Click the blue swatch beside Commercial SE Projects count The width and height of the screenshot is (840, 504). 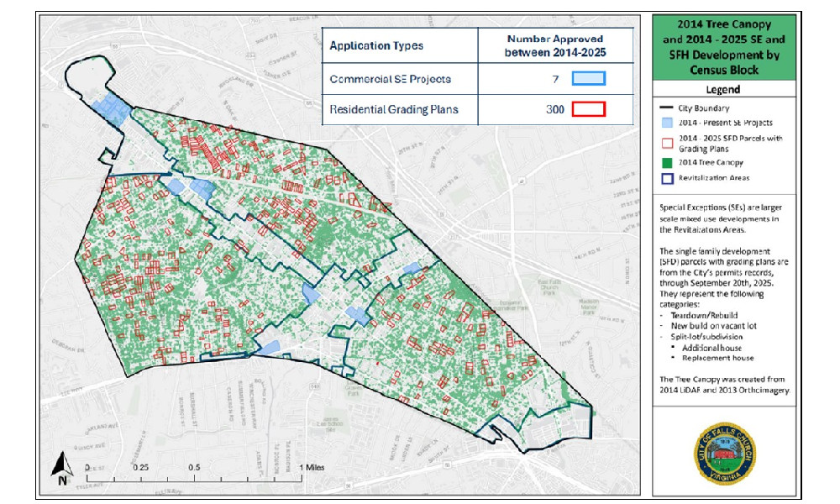[588, 79]
